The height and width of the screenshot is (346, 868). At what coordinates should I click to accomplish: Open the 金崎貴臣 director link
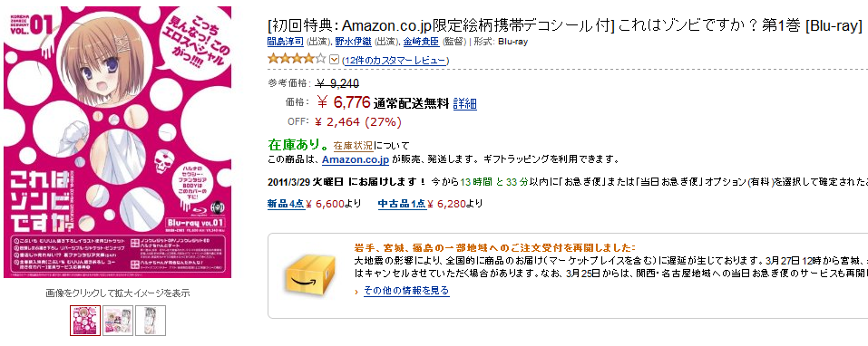(421, 42)
